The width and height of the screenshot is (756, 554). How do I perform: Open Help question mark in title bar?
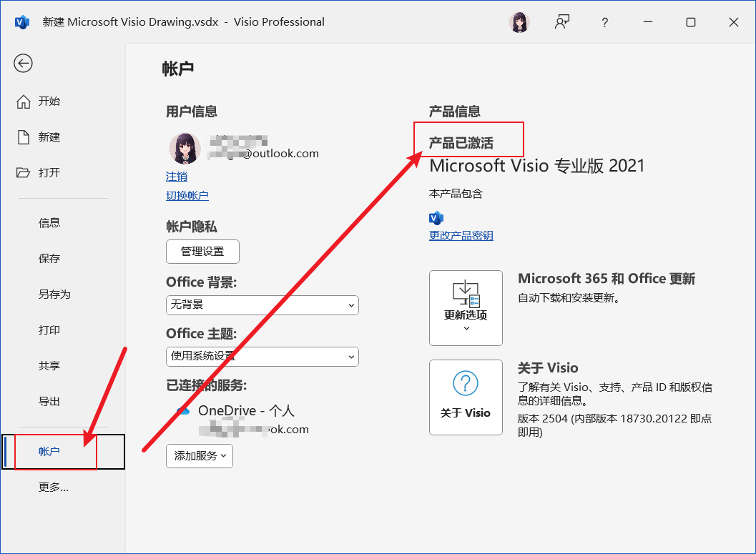tap(604, 22)
